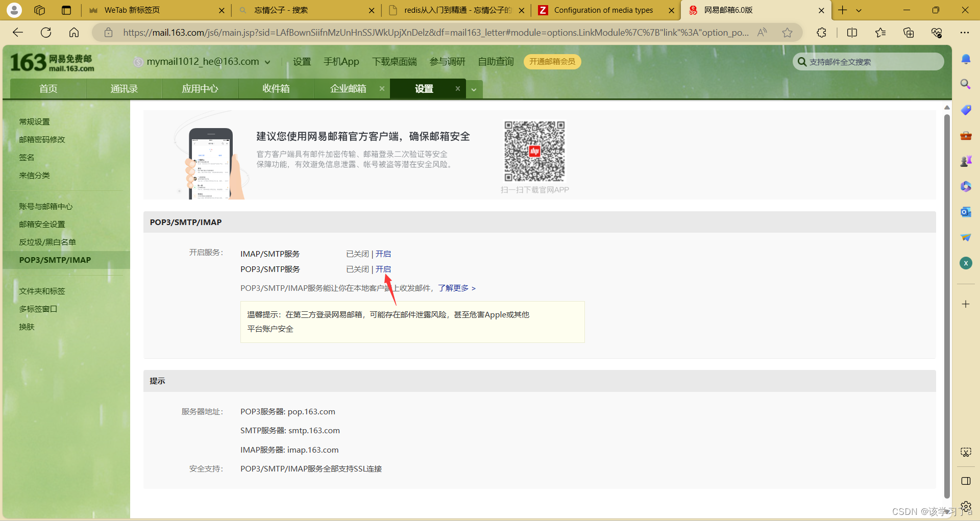Switch to the 首页 mail tab
Viewport: 980px width, 521px height.
point(48,89)
